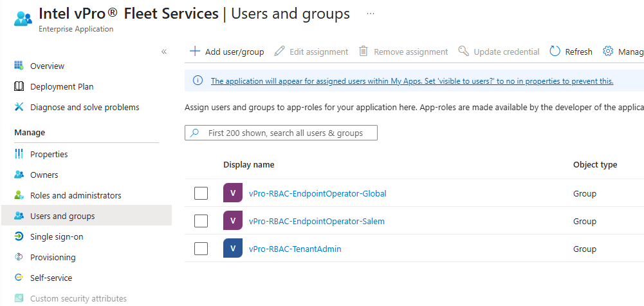The width and height of the screenshot is (644, 306).
Task: Click Group cell in EndpointOperator-Global row
Action: [585, 193]
